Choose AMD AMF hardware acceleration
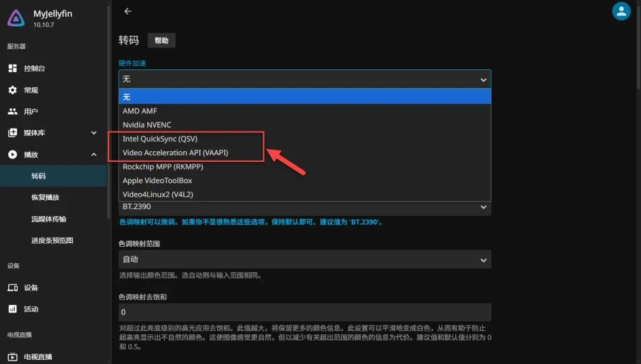Viewport: 641px width, 364px height. (x=304, y=111)
